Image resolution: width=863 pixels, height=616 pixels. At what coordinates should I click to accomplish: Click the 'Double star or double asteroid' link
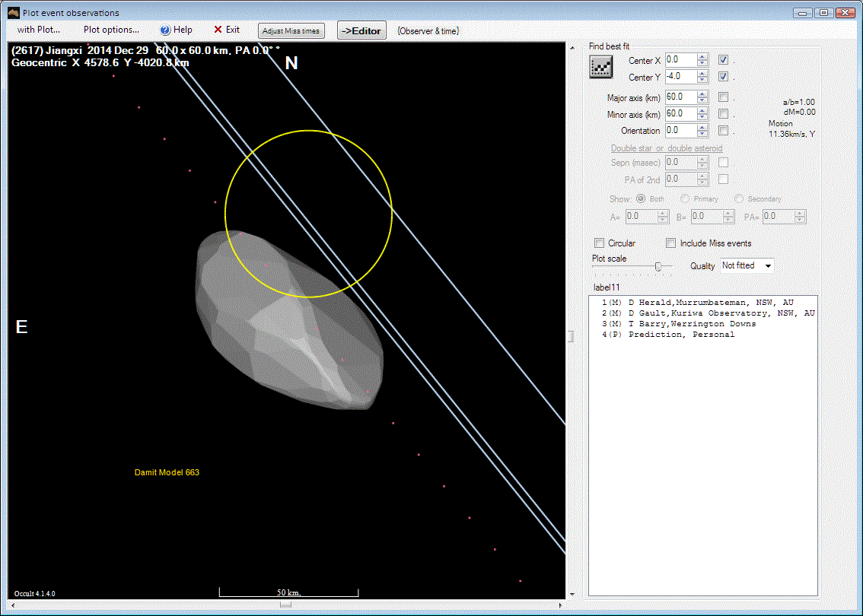click(x=667, y=148)
